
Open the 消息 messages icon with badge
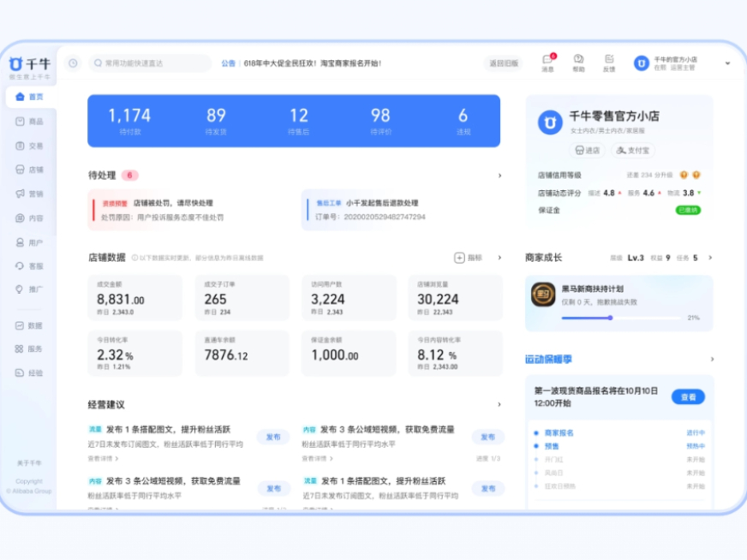(x=548, y=63)
